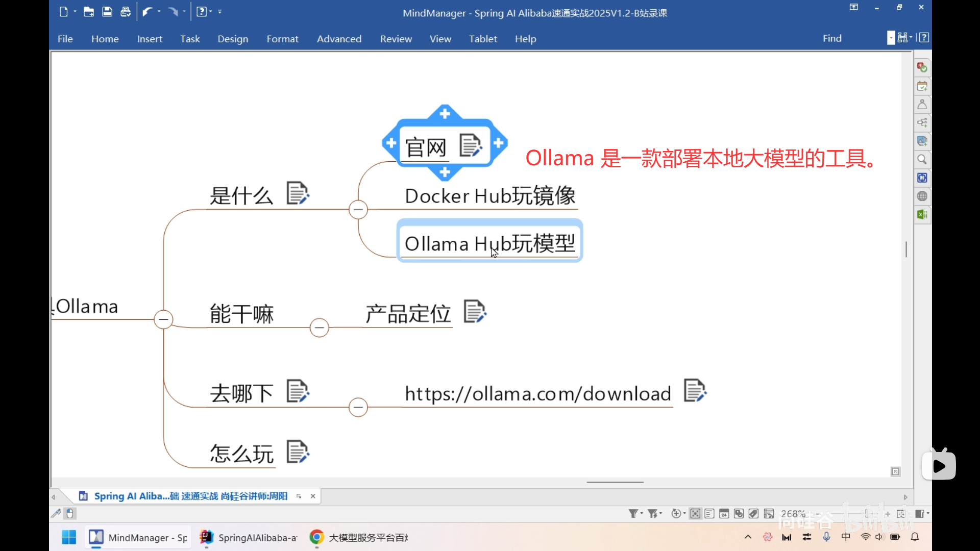Open the File menu
980x551 pixels.
point(65,39)
